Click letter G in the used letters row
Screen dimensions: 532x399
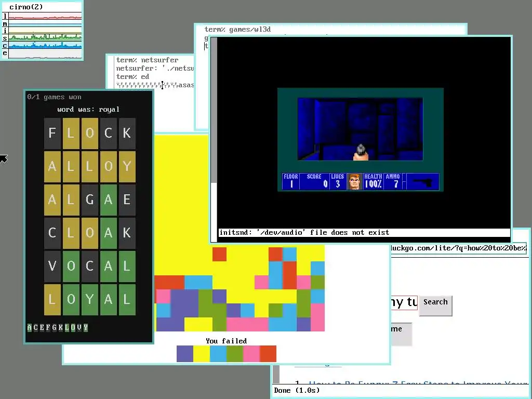54,327
